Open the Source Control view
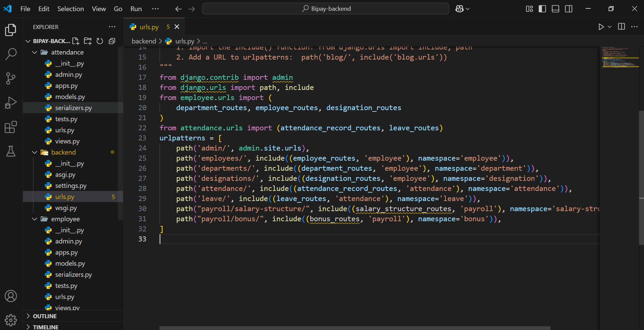 click(x=11, y=78)
